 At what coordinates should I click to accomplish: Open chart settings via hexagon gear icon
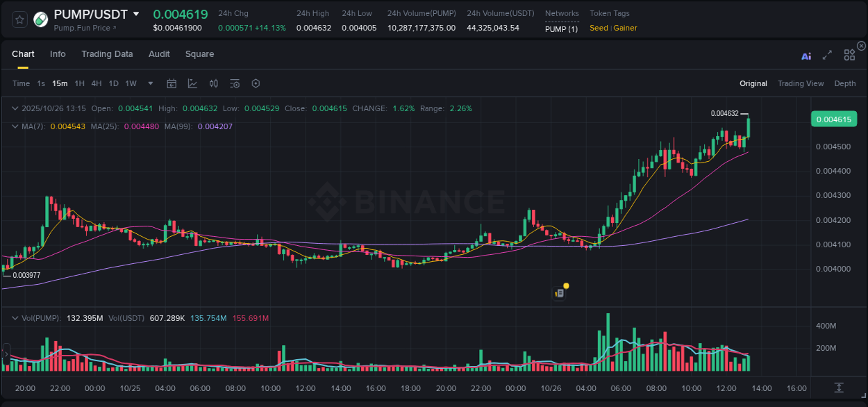pos(256,83)
